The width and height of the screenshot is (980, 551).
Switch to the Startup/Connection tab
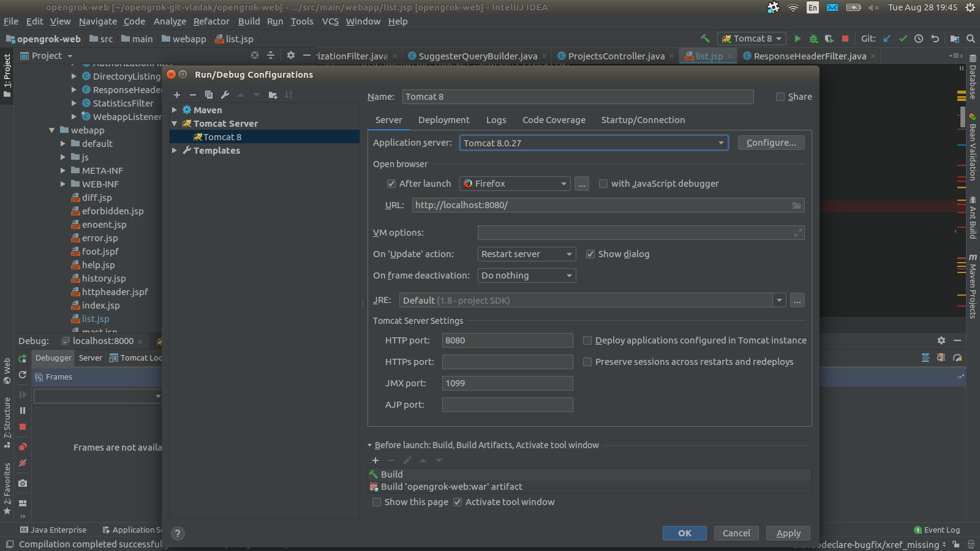pyautogui.click(x=643, y=120)
